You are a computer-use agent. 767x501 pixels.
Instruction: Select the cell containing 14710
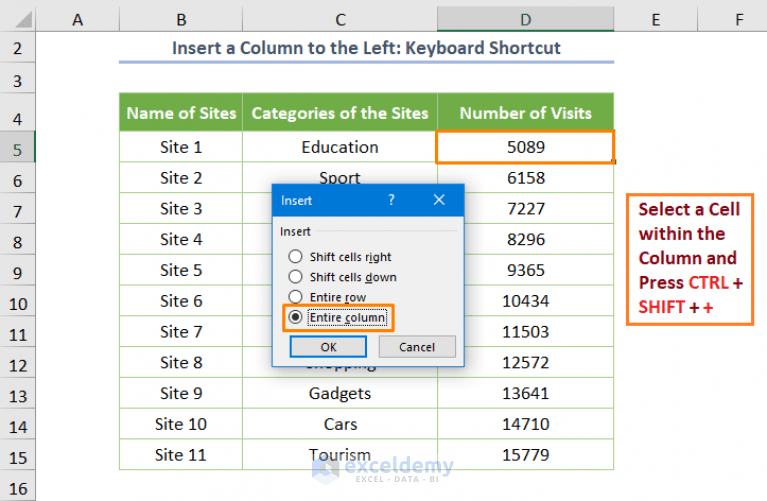pos(525,424)
